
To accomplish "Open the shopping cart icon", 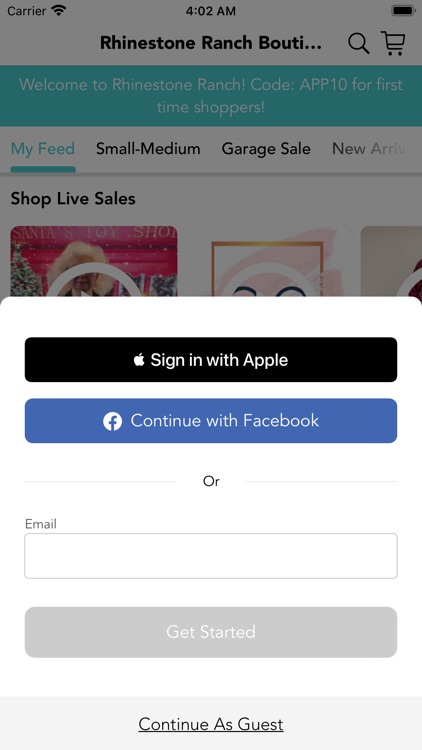I will pyautogui.click(x=393, y=43).
